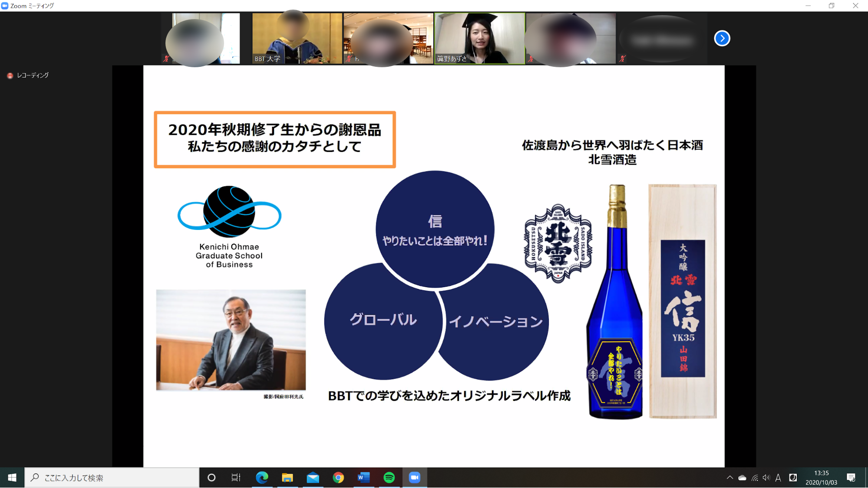Open File Explorer from the taskbar

tap(287, 478)
